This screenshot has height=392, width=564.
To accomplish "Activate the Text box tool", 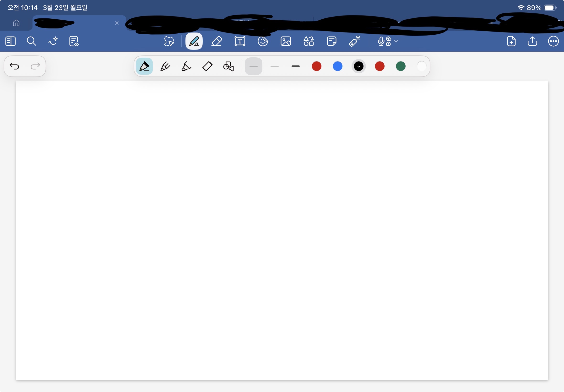I will click(240, 41).
